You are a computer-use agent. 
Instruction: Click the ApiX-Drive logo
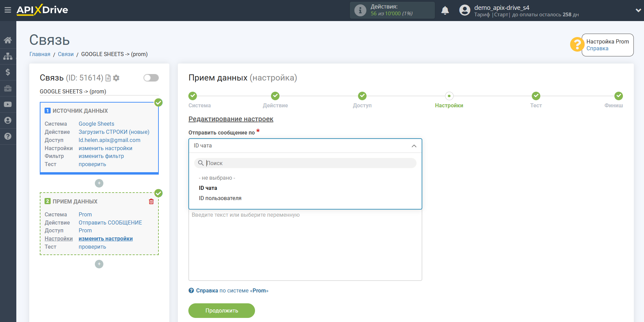(x=42, y=10)
